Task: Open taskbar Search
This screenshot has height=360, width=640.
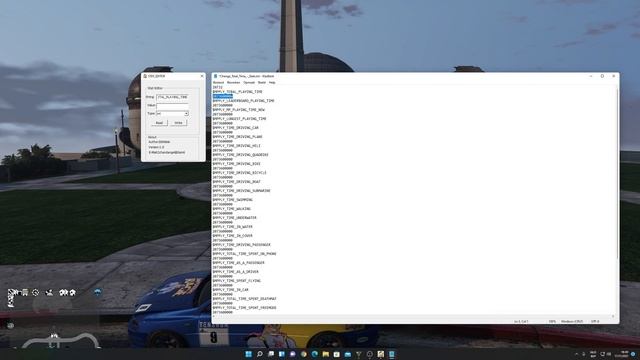Action: [x=260, y=354]
